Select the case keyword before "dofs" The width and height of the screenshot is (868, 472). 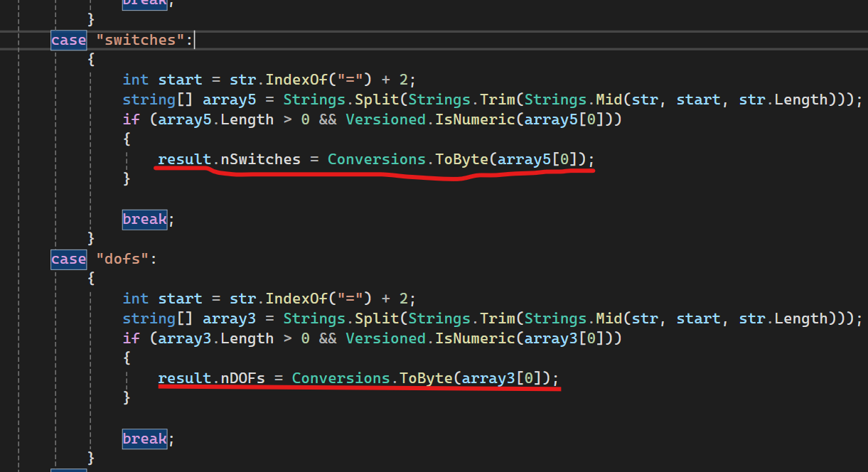69,259
